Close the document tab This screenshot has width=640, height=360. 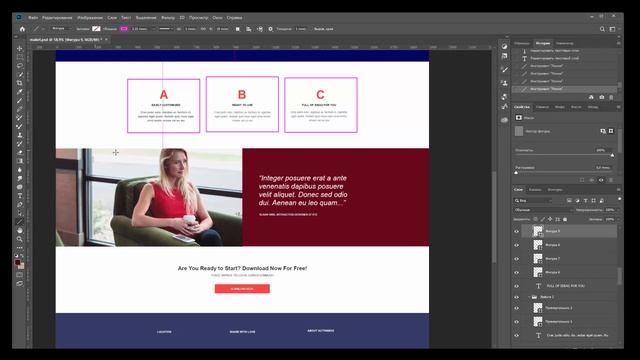[x=106, y=40]
